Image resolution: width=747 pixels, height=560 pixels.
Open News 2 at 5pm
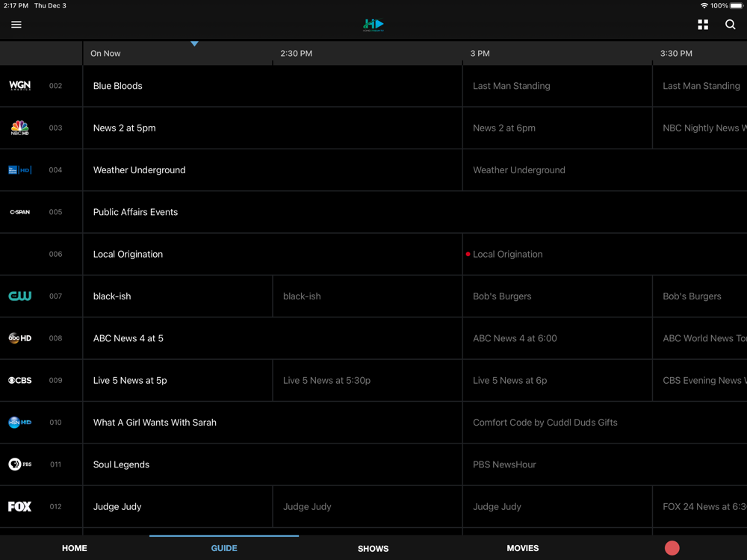click(273, 128)
